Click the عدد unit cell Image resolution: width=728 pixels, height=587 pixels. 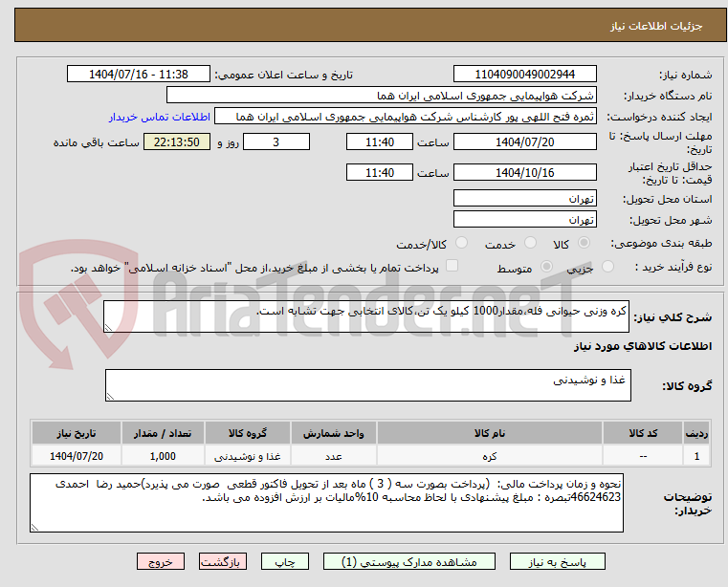pyautogui.click(x=333, y=456)
